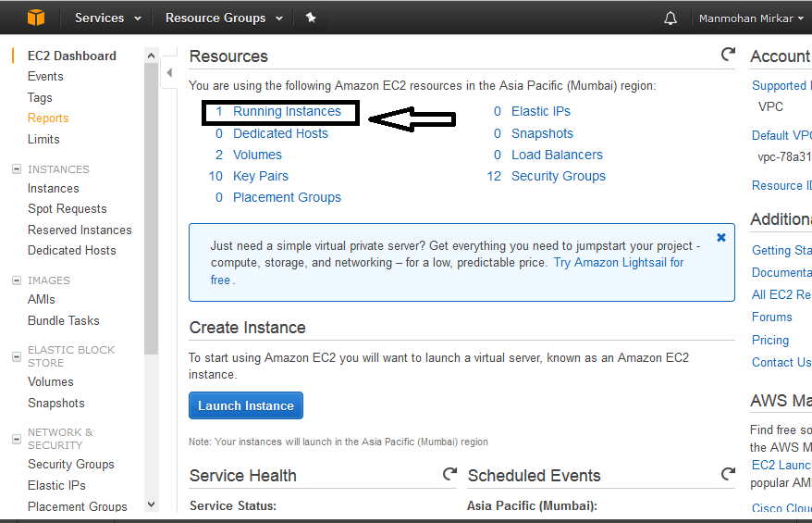The width and height of the screenshot is (812, 523).
Task: Collapse the INSTANCES sidebar section
Action: (15, 169)
